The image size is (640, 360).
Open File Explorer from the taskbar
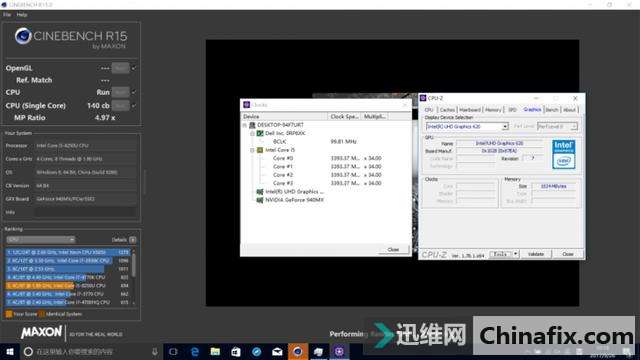coord(215,351)
